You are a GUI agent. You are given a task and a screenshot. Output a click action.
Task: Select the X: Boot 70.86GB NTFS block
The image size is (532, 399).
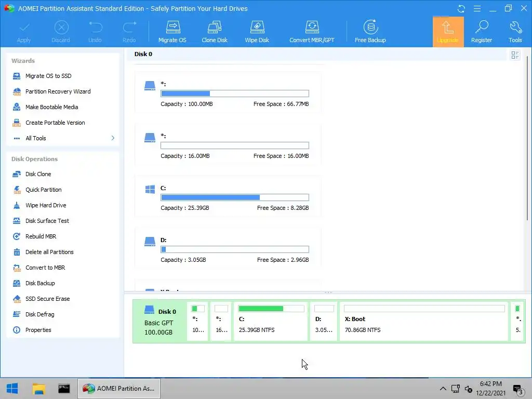(424, 321)
